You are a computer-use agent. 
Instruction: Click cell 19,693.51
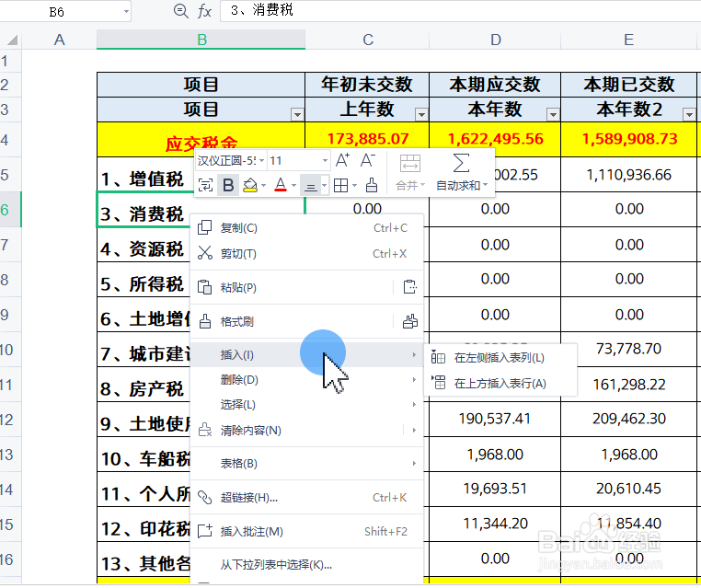pos(495,489)
